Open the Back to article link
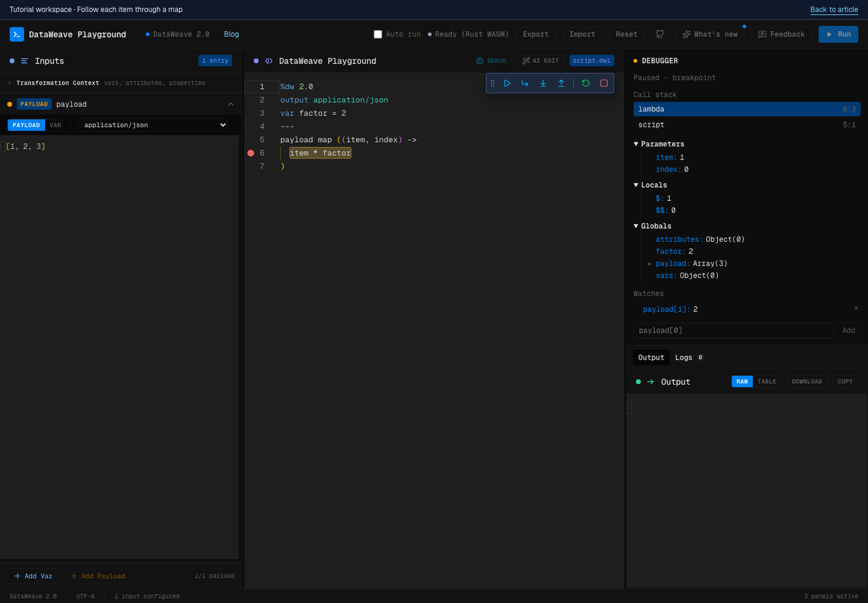Screen dimensions: 868x603 [834, 9]
